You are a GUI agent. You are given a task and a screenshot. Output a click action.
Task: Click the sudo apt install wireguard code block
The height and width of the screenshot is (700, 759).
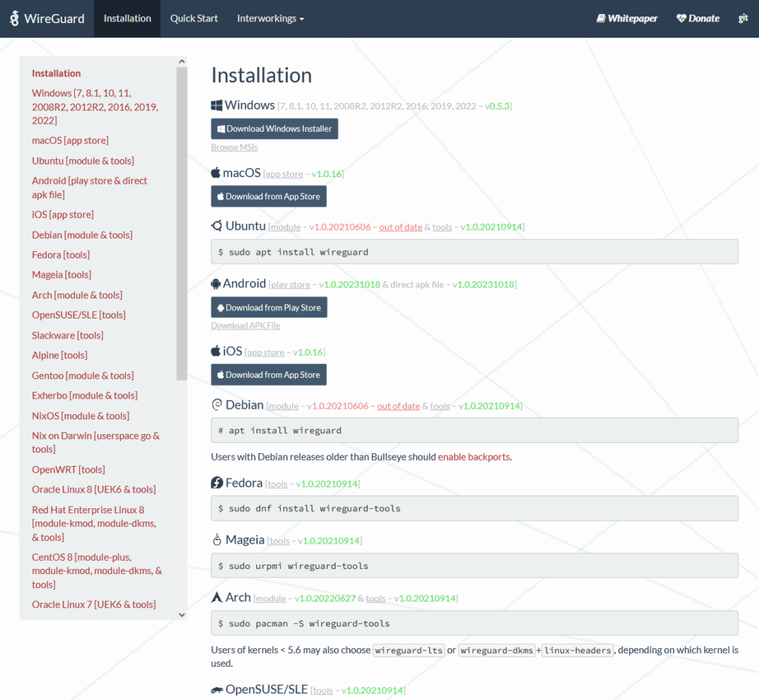474,252
